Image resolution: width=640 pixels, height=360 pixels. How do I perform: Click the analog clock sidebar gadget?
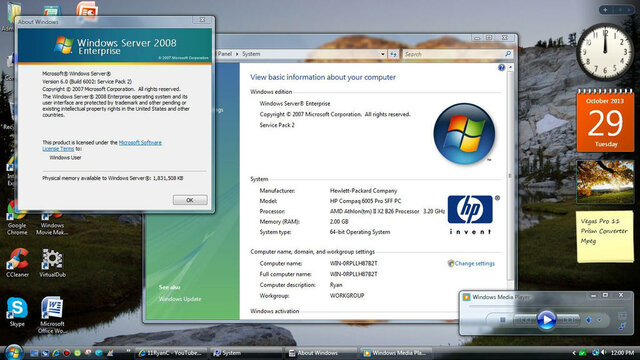pyautogui.click(x=605, y=52)
